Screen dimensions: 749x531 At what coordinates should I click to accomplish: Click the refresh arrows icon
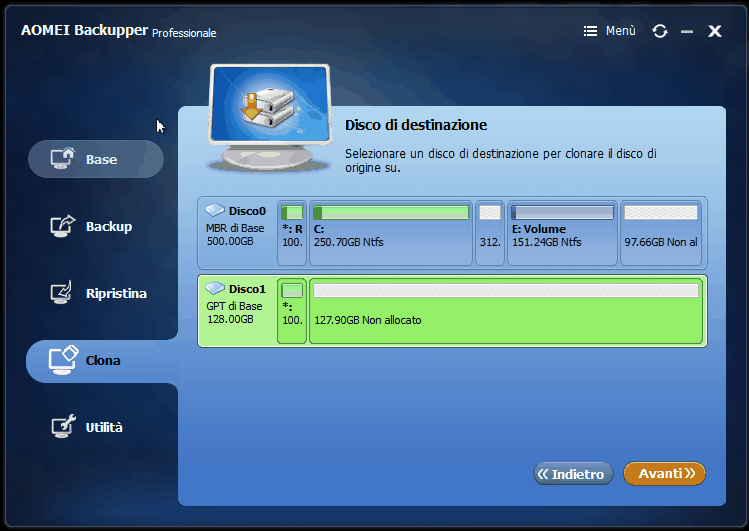660,31
